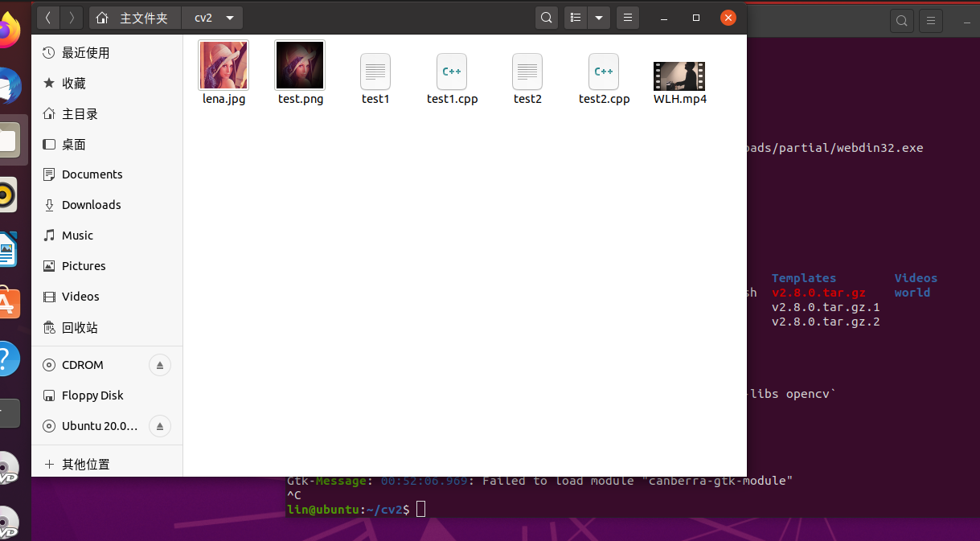Open search in the terminal titlebar
Viewport: 980px width, 541px height.
click(901, 21)
